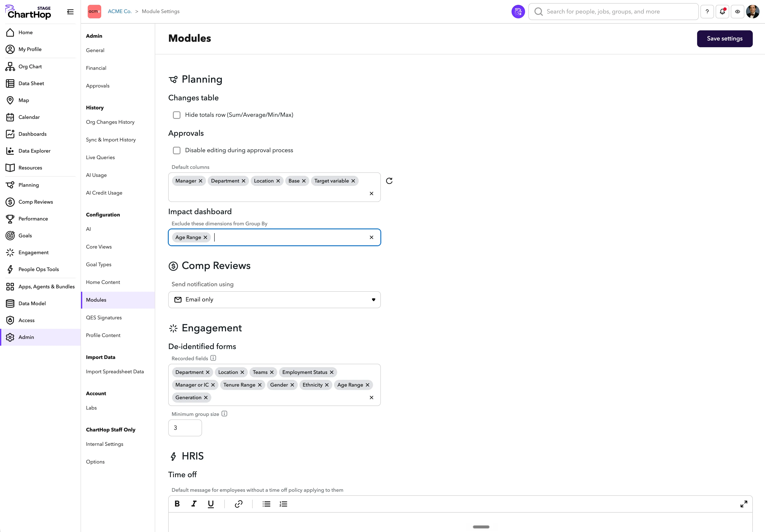Viewport: 765px width, 532px height.
Task: Open Import Spreadsheet Data
Action: [x=115, y=372]
